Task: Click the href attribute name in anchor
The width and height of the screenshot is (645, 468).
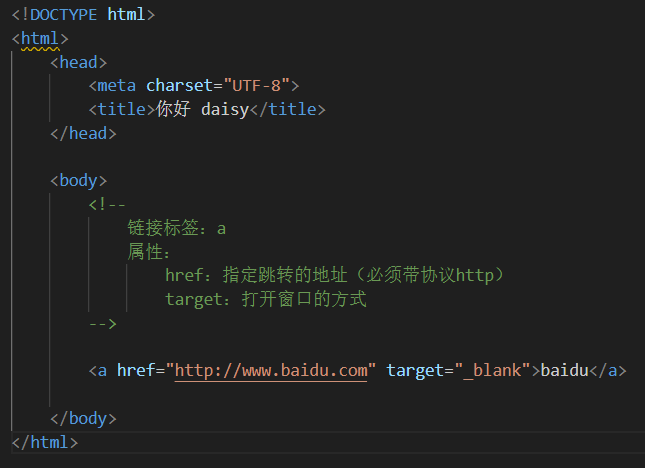Action: point(136,371)
